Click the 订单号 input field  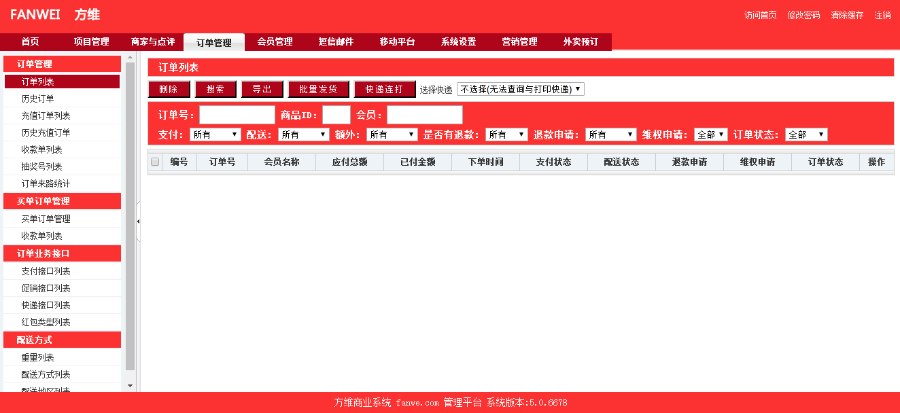237,115
